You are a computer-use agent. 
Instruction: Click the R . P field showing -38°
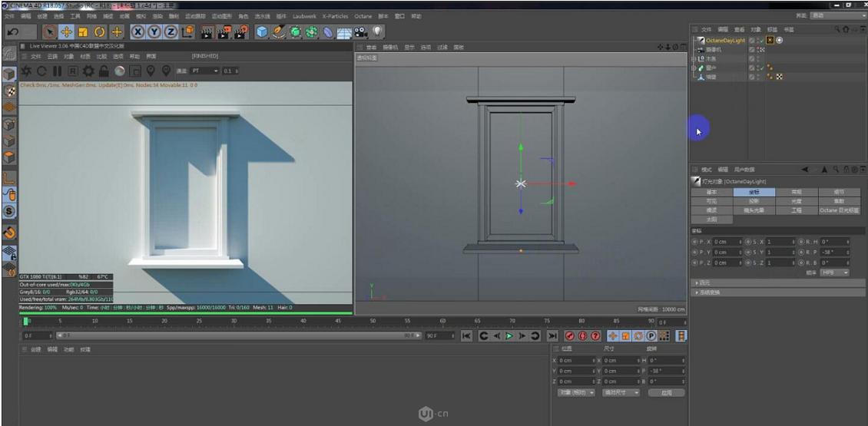[x=835, y=253]
